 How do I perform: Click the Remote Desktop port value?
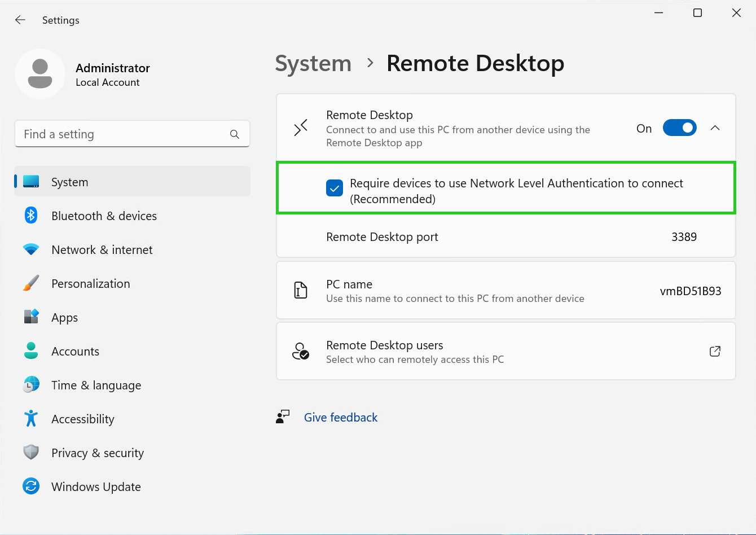[684, 237]
